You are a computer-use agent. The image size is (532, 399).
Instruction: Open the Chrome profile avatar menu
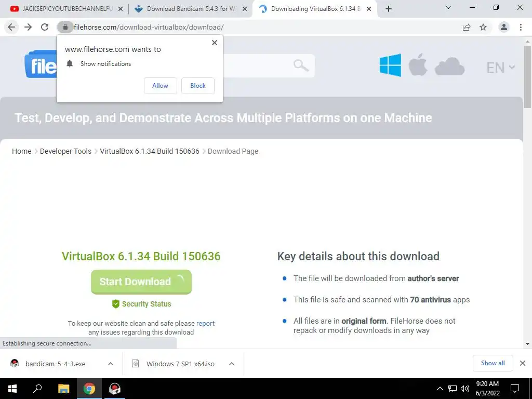(504, 27)
